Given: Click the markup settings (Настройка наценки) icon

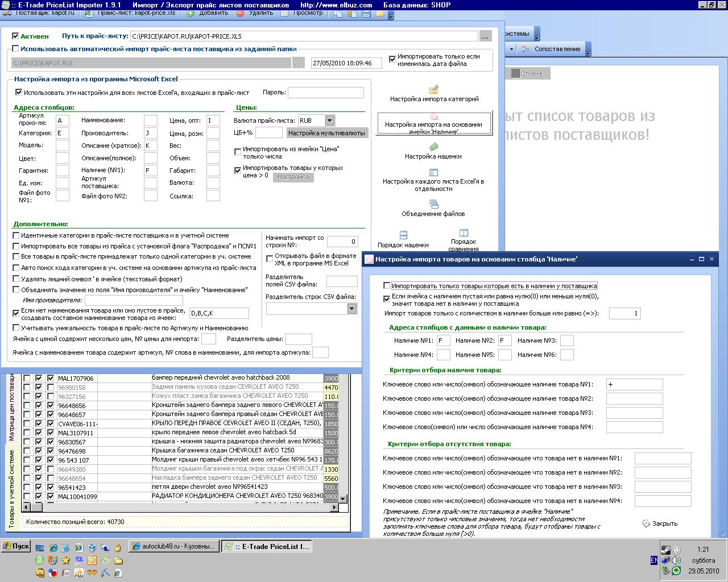Looking at the screenshot, I should coord(434,147).
